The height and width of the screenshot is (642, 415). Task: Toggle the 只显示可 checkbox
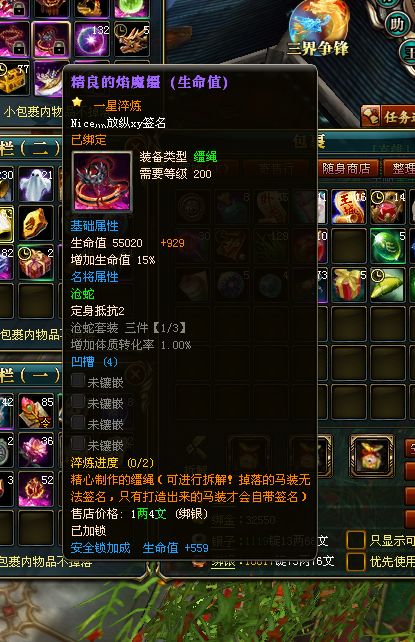tap(356, 540)
